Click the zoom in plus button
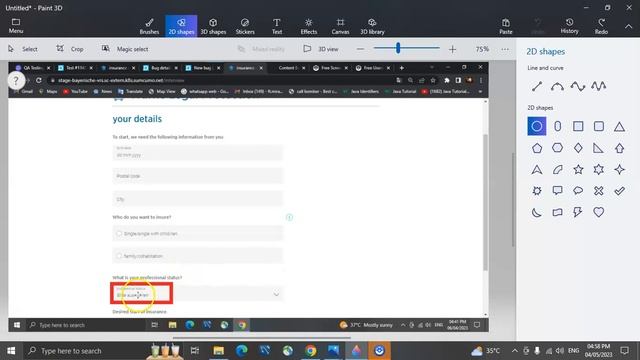The height and width of the screenshot is (360, 640). [452, 49]
